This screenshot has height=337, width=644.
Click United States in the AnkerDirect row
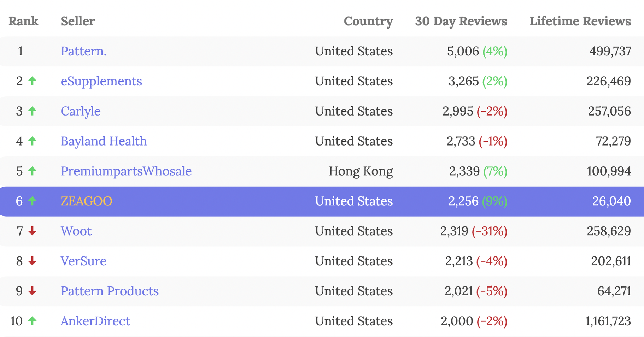point(354,321)
